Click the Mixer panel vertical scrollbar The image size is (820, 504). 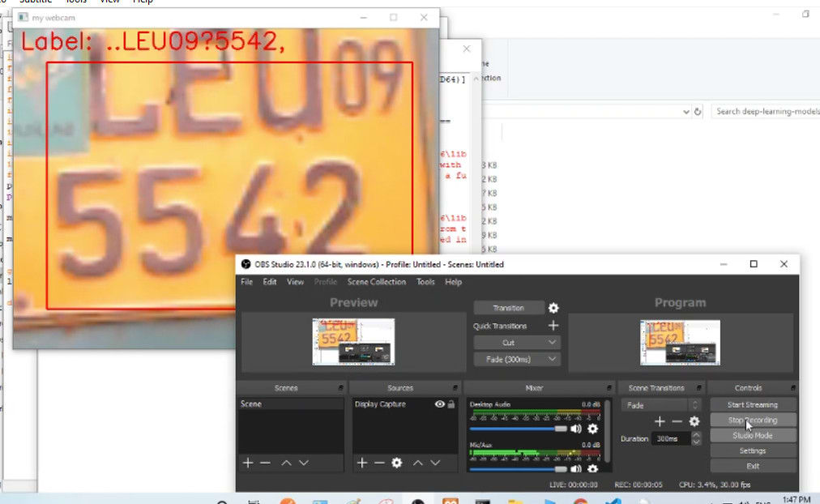click(607, 431)
